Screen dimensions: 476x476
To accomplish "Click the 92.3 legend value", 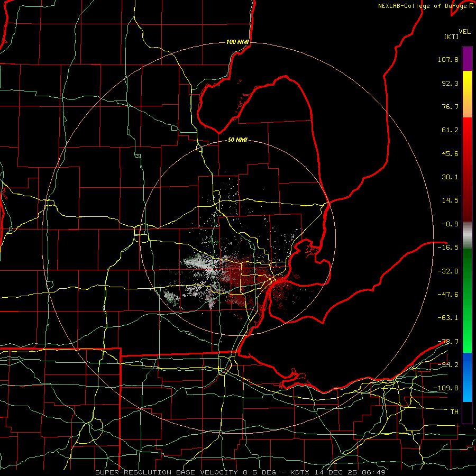I will (x=450, y=83).
